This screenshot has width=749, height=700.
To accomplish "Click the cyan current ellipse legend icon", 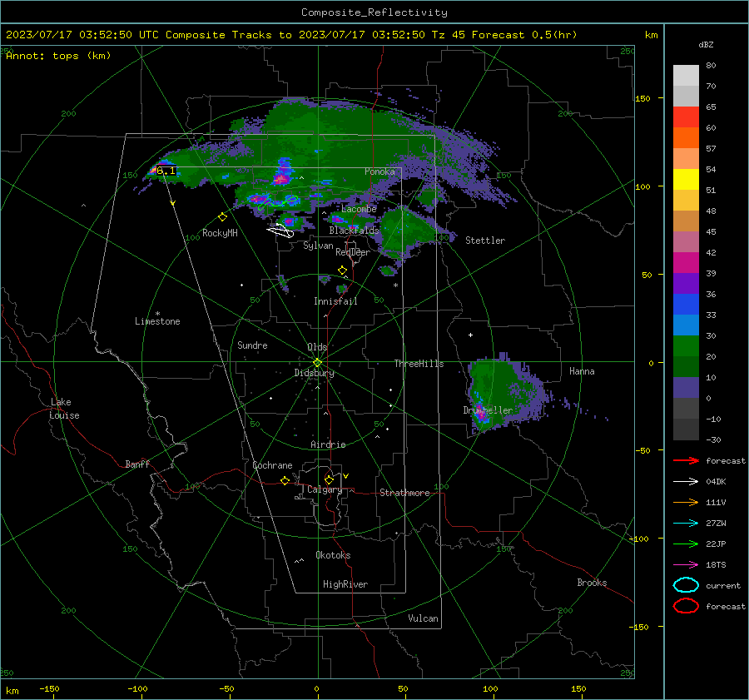I will pos(686,585).
